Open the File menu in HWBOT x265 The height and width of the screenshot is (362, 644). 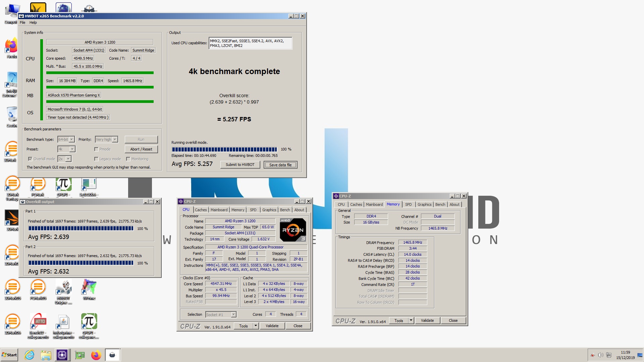(x=22, y=22)
